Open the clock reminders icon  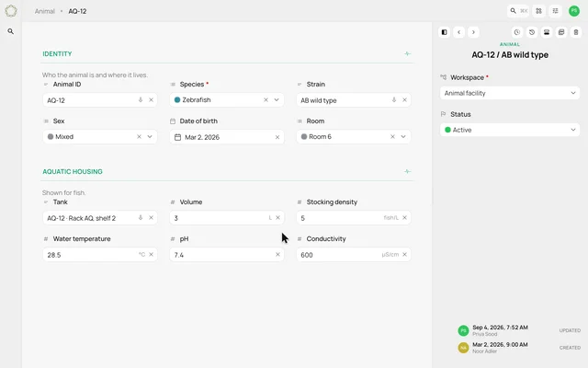[517, 32]
